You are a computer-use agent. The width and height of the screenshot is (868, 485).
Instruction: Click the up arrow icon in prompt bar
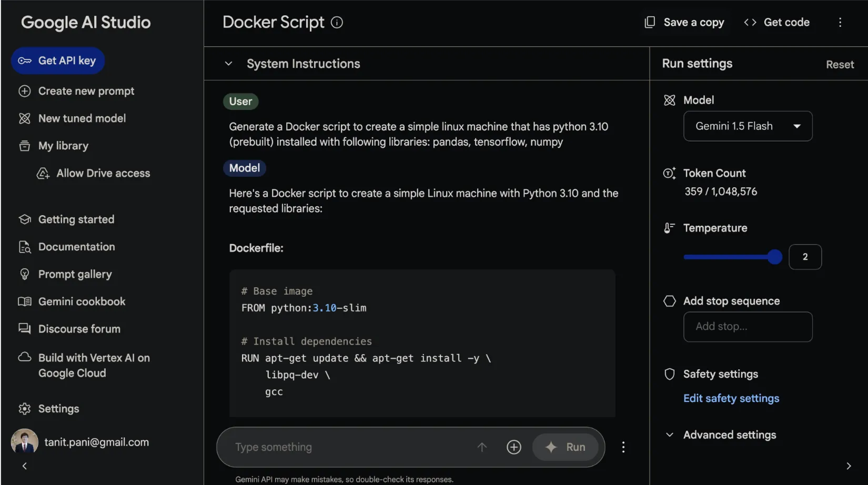tap(482, 447)
